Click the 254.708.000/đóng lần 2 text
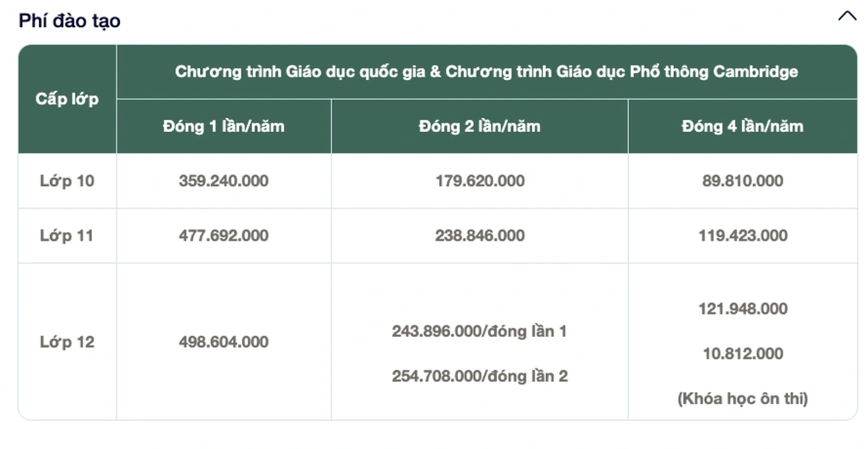868x449 pixels. coord(480,376)
